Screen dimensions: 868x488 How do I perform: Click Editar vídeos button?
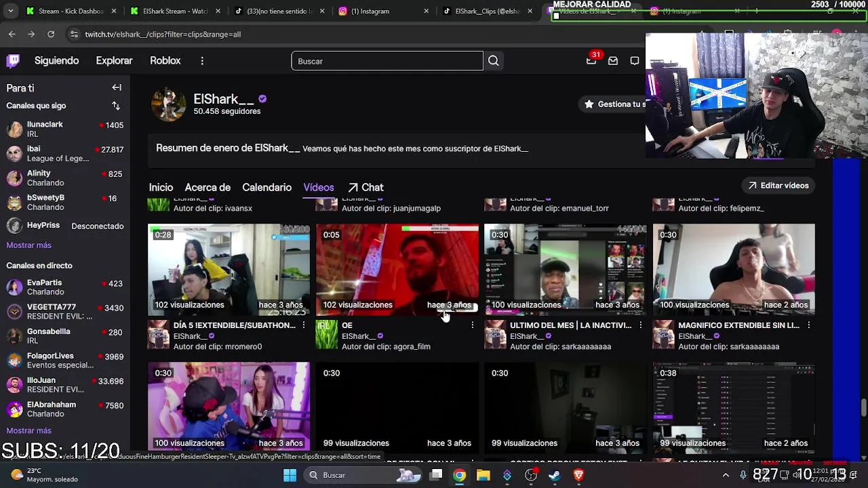pos(778,186)
